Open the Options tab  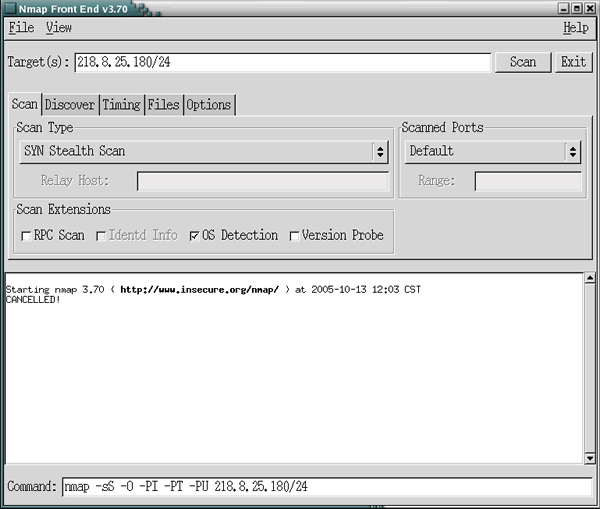(x=209, y=104)
